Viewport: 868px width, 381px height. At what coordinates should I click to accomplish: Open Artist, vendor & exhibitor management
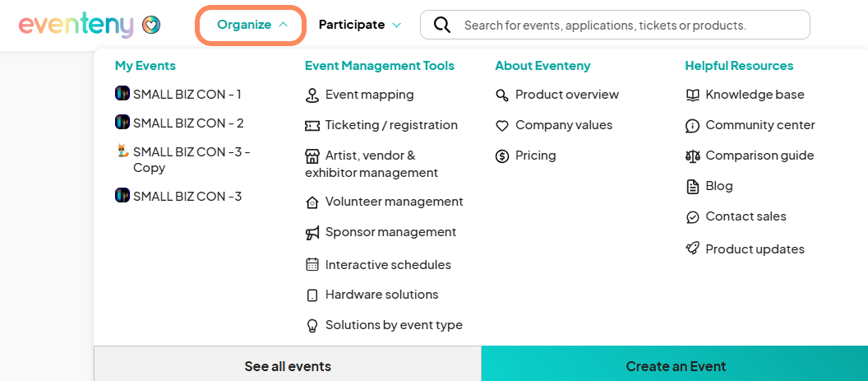[372, 164]
